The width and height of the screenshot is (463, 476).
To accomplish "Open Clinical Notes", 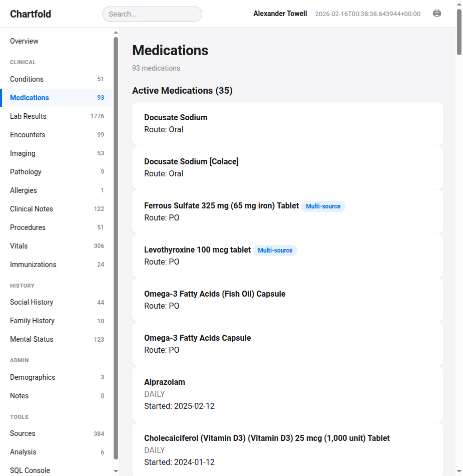I will [x=30, y=209].
